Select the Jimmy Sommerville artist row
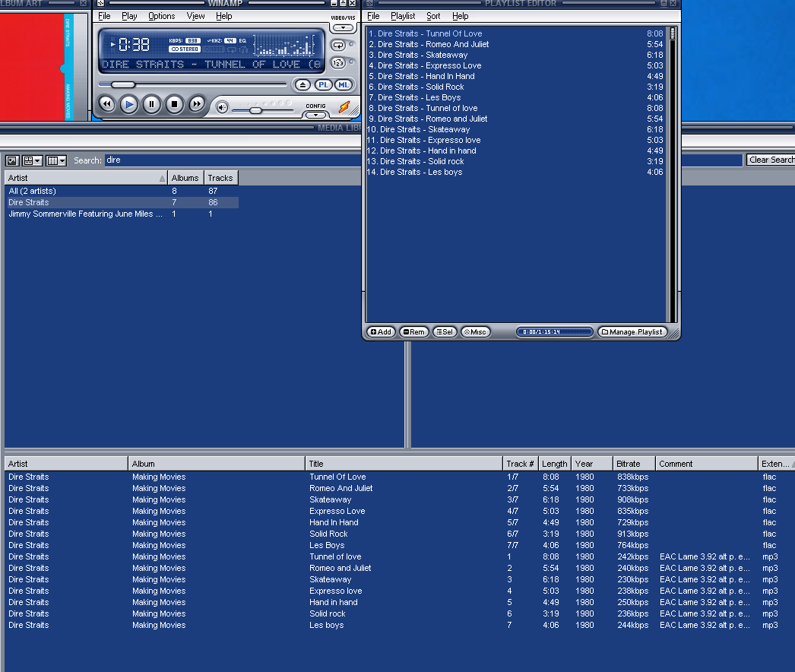 (122, 214)
